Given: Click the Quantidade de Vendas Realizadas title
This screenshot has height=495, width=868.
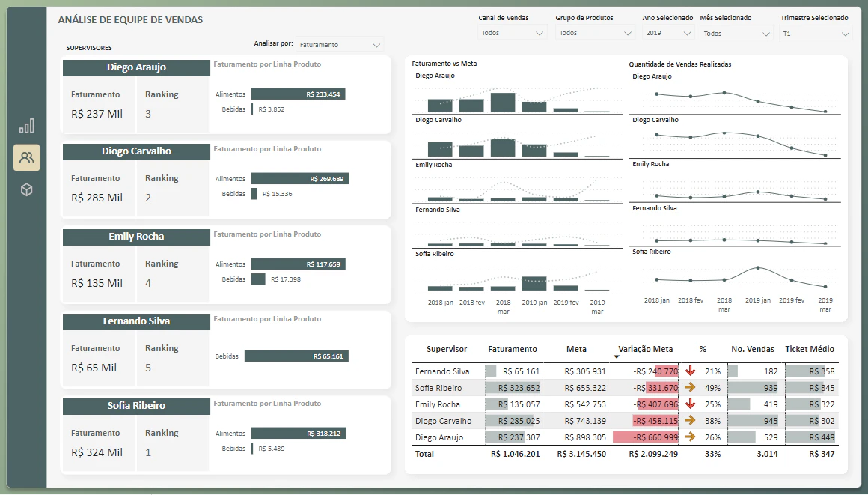Looking at the screenshot, I should point(679,64).
